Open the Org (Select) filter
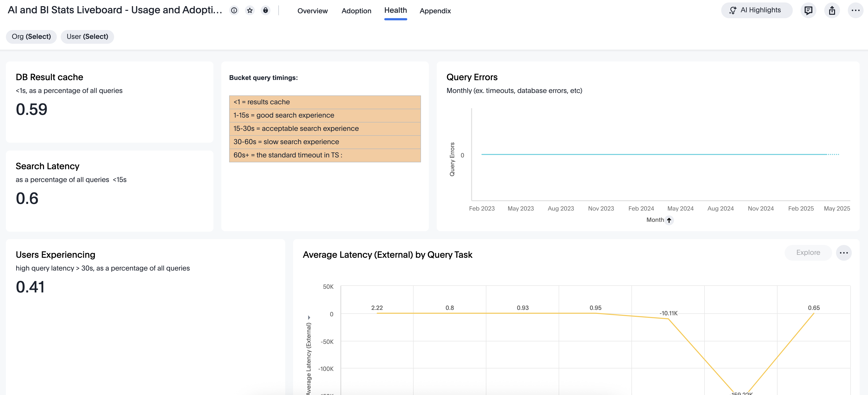 coord(31,36)
